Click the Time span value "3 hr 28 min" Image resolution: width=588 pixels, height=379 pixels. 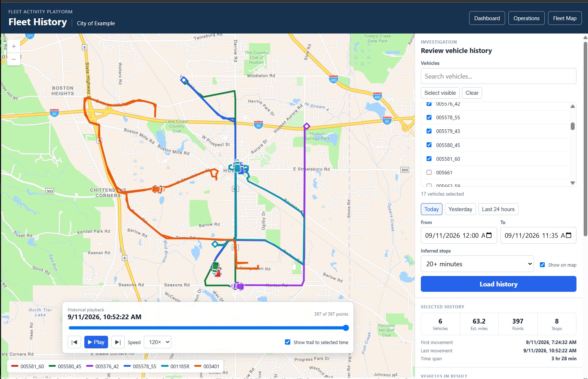point(564,359)
